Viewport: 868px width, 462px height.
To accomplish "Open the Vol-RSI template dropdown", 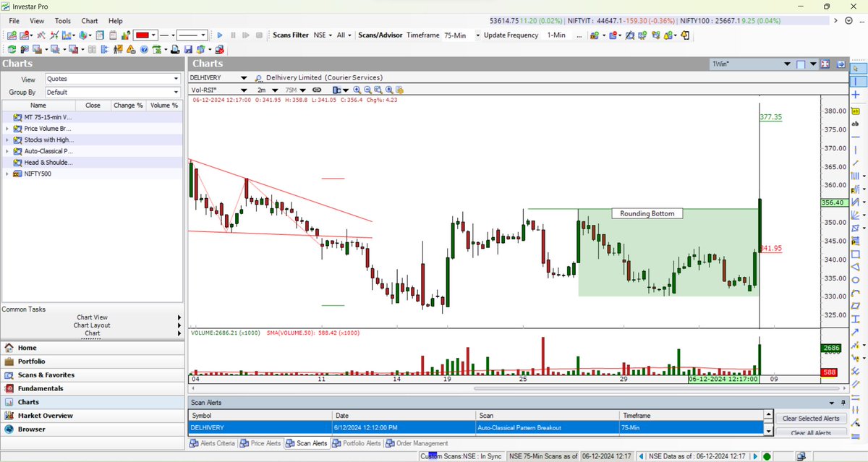I will click(x=244, y=90).
